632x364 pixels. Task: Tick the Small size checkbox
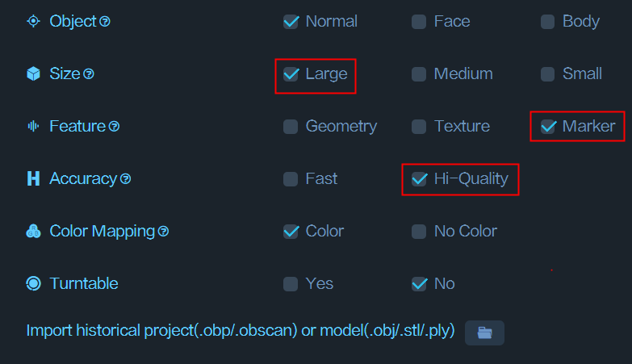(x=547, y=74)
